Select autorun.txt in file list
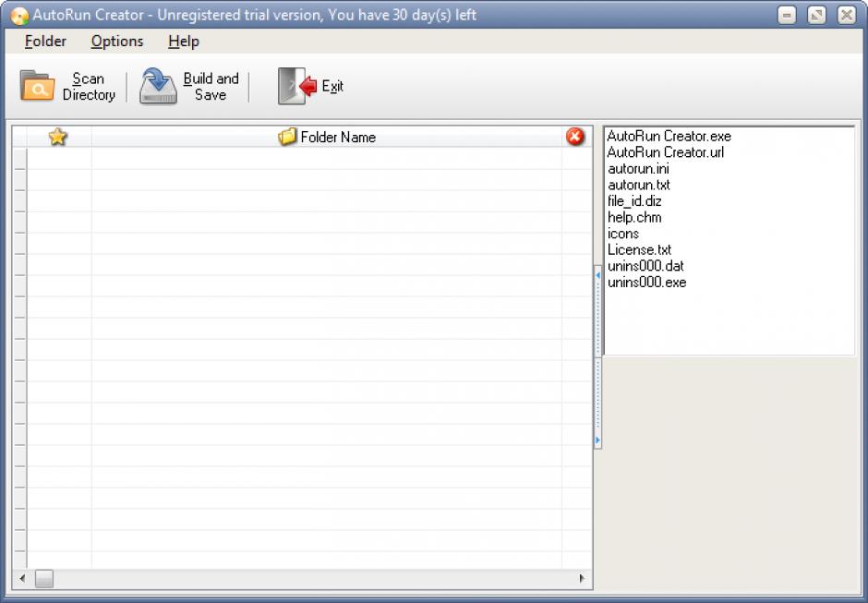 [x=639, y=185]
